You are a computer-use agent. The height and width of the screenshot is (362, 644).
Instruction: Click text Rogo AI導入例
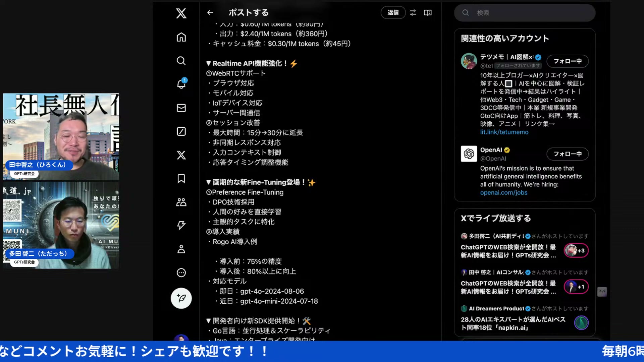coord(235,242)
